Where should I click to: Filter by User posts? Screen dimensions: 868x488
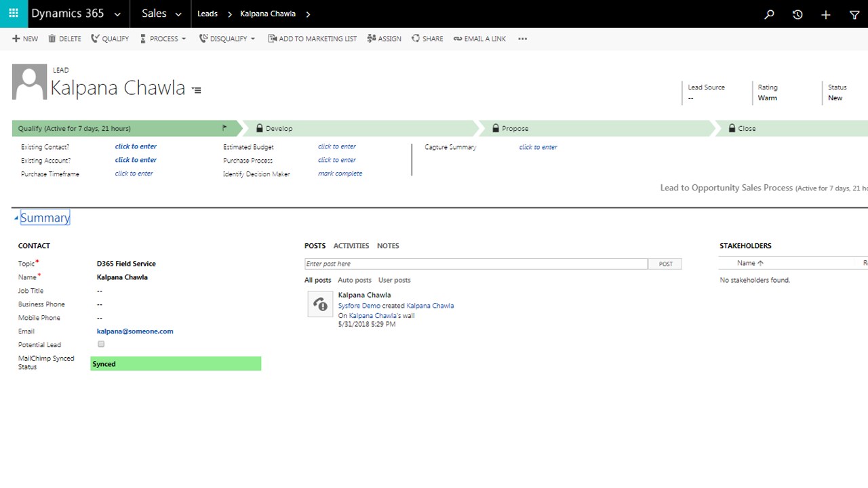(x=395, y=280)
